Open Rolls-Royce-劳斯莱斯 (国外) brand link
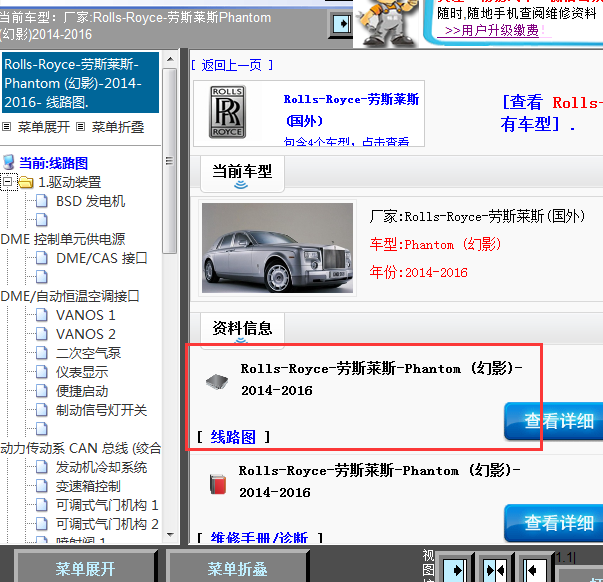Screen dimensions: 603x582 coord(351,110)
